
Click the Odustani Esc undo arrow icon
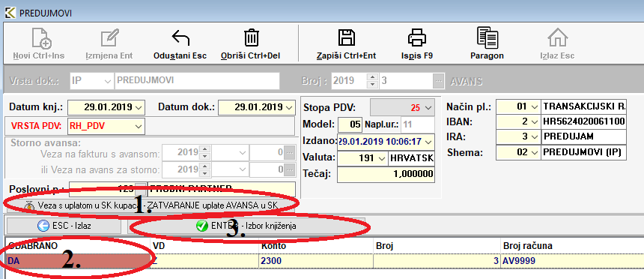[180, 39]
